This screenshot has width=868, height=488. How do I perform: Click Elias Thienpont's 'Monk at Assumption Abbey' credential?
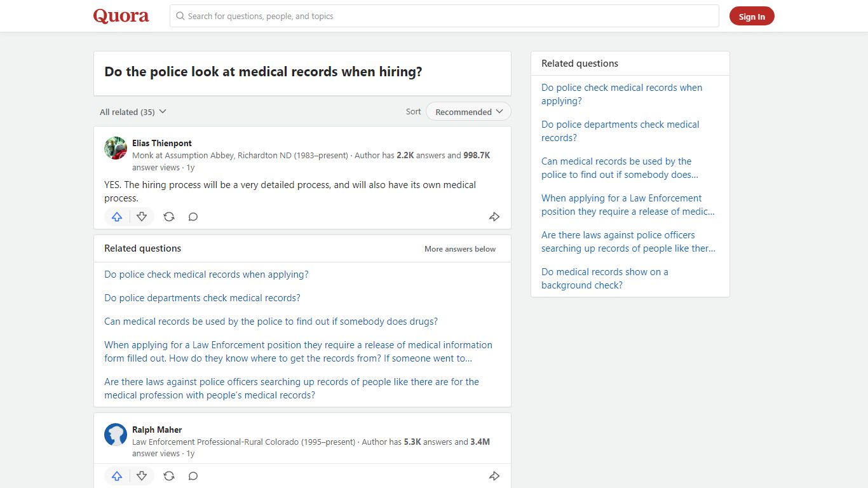click(240, 155)
